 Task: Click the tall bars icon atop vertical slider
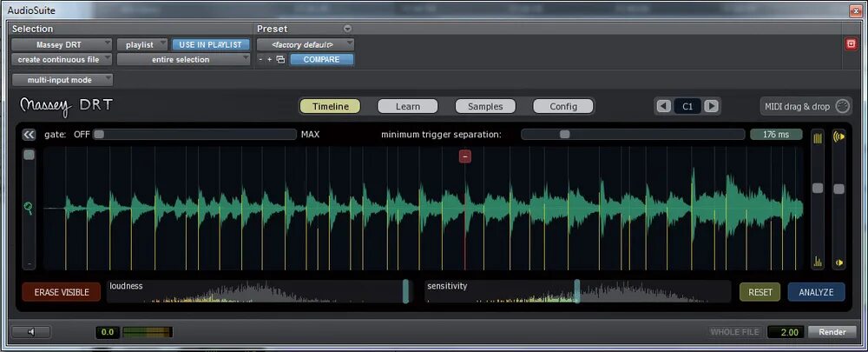tap(818, 138)
